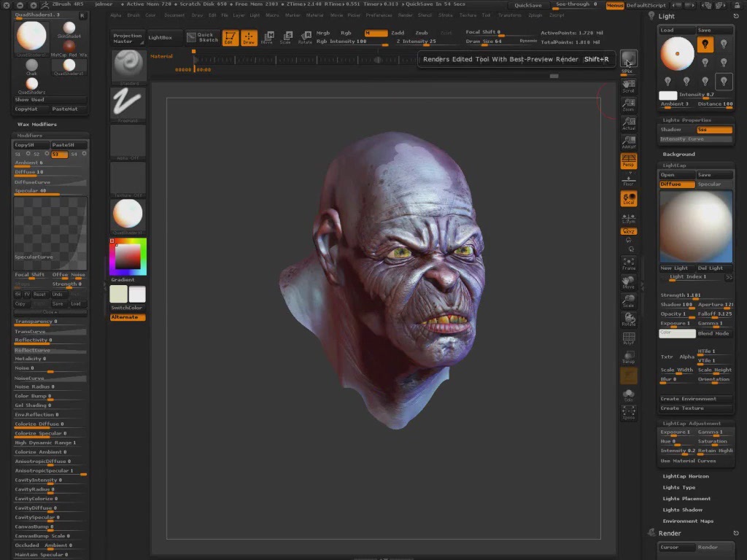Click the Xpose icon
Screen dimensions: 747x560
pos(628,413)
